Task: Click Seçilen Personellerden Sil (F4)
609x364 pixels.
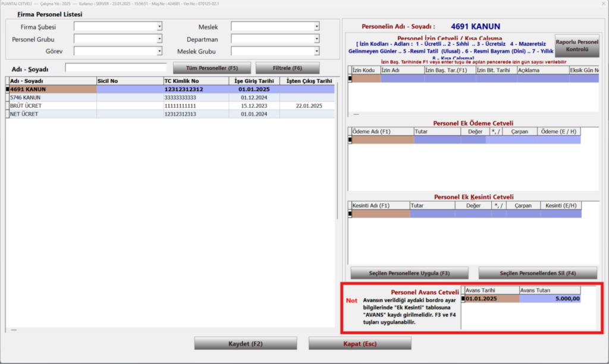Action: [538, 273]
